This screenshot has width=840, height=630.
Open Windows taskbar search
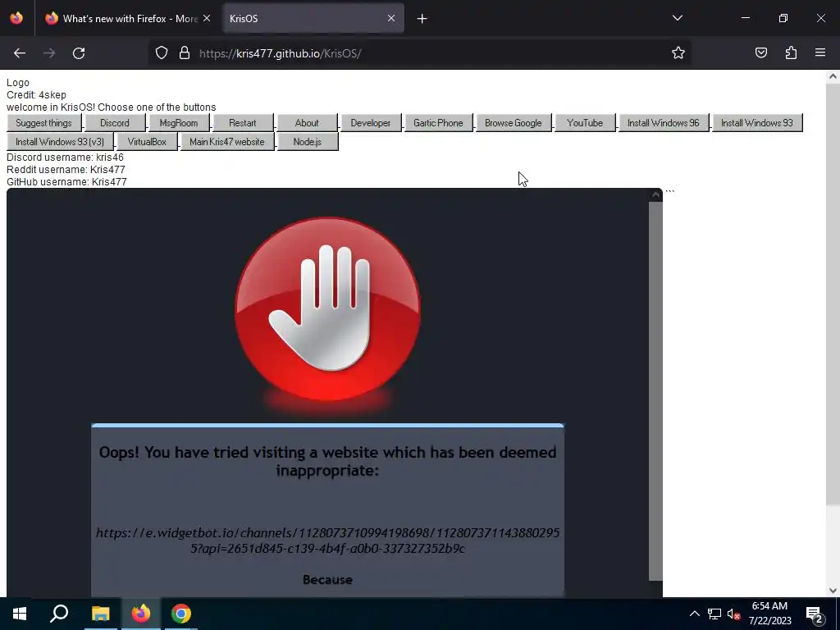(x=59, y=614)
